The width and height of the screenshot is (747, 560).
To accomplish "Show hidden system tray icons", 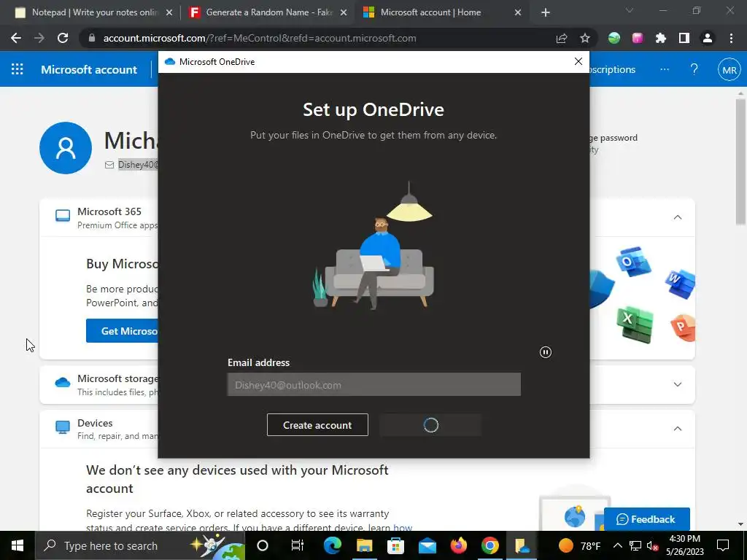I will [617, 545].
